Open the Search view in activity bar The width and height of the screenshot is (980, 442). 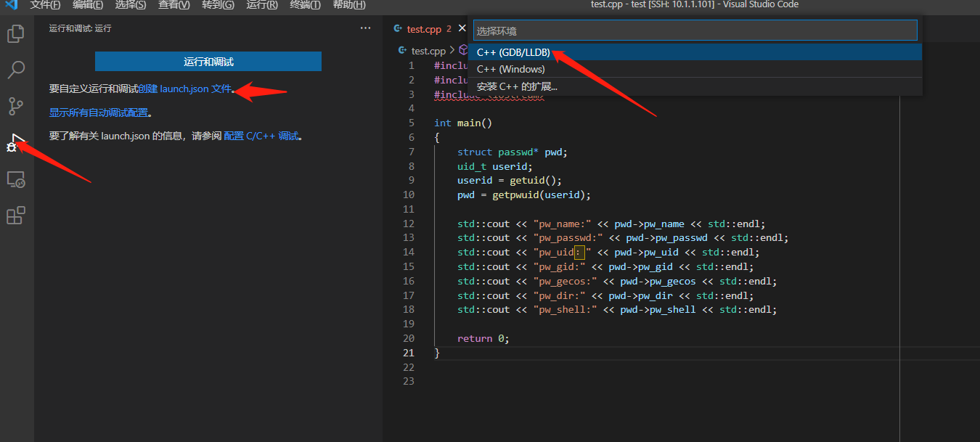[15, 70]
